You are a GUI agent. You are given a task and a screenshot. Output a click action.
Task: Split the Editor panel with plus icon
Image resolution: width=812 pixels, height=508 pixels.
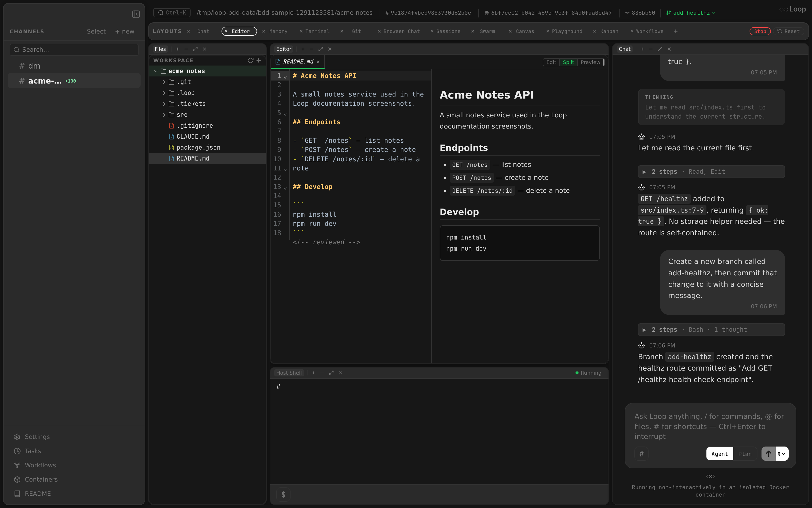[x=303, y=49]
